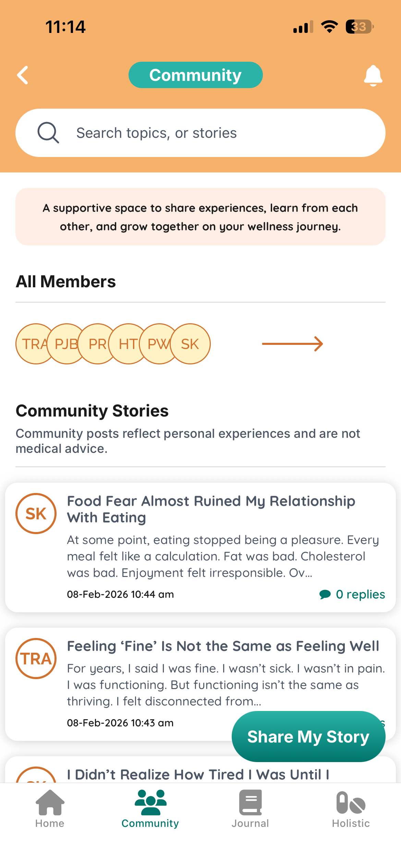Open the Food Fear story title
This screenshot has width=401, height=868.
(211, 509)
